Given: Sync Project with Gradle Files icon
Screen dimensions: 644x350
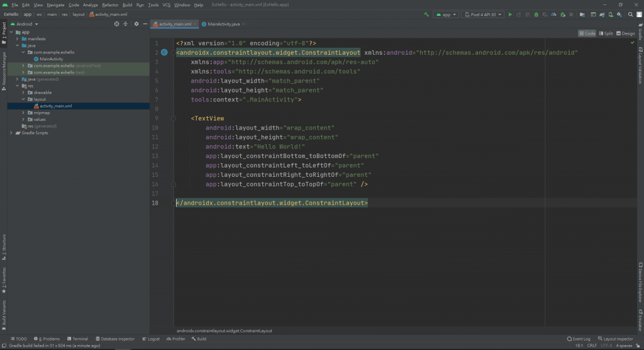Looking at the screenshot, I should pos(602,14).
